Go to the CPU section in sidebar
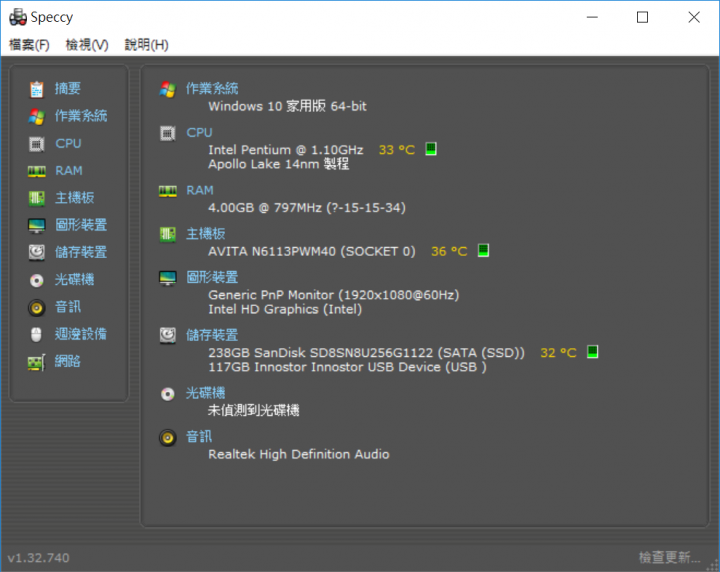 tap(68, 144)
